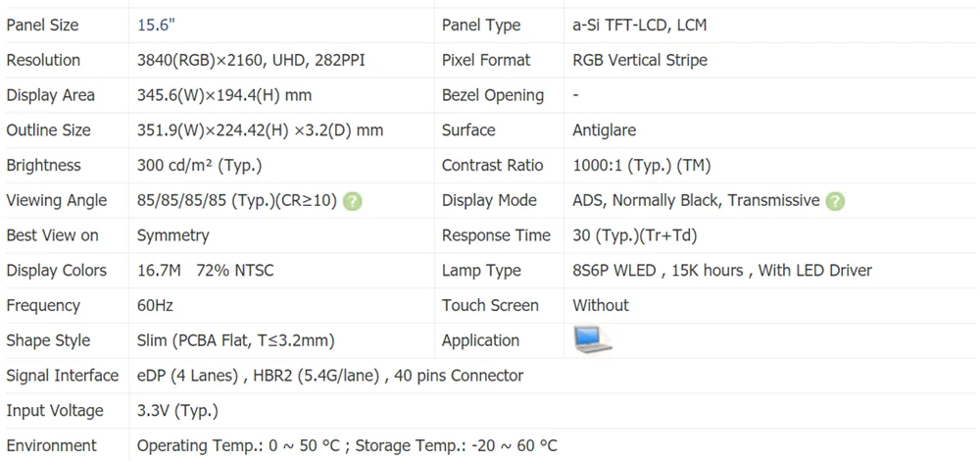The height and width of the screenshot is (461, 980).
Task: Select the Without touch screen value
Action: point(601,306)
